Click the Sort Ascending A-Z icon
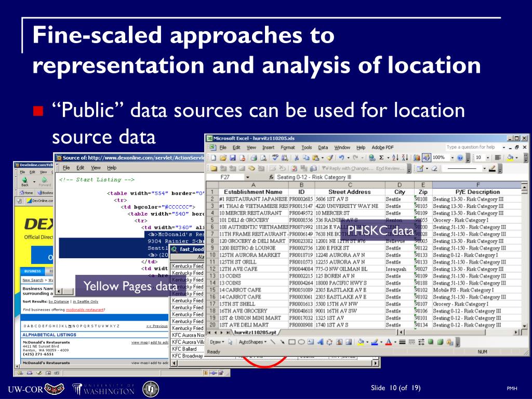This screenshot has width=532, height=399. point(395,158)
